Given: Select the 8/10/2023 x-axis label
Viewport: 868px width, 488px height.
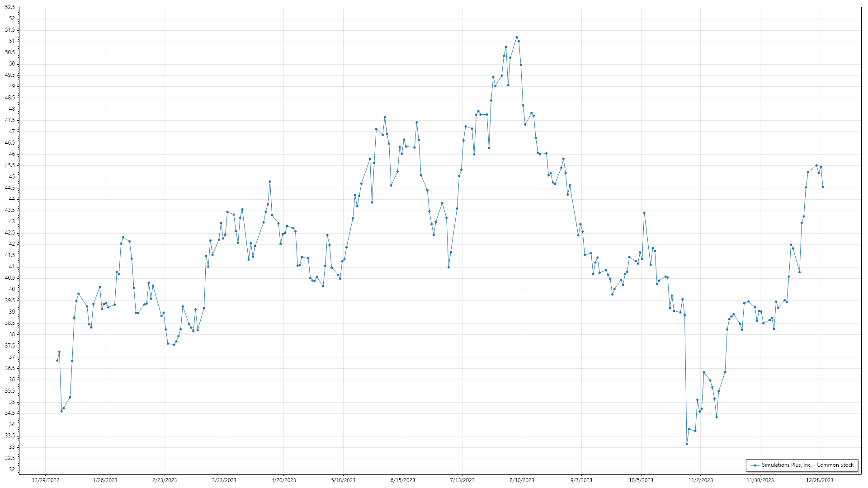Looking at the screenshot, I should pyautogui.click(x=522, y=480).
